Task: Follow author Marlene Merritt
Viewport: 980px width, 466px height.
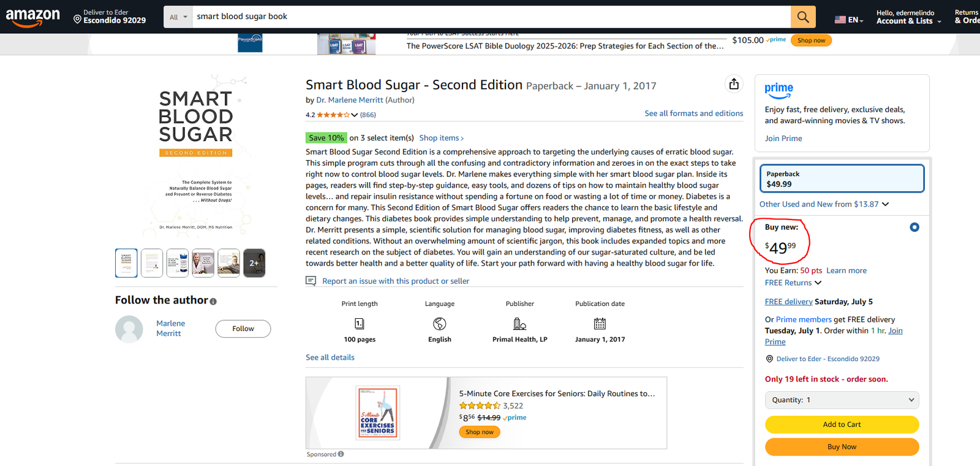Action: pos(243,329)
